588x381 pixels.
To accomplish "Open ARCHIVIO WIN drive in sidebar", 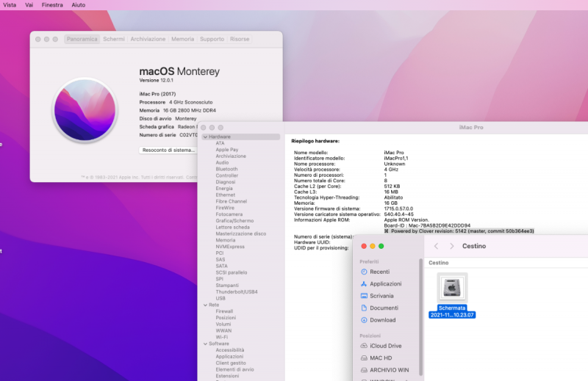I will tap(388, 369).
